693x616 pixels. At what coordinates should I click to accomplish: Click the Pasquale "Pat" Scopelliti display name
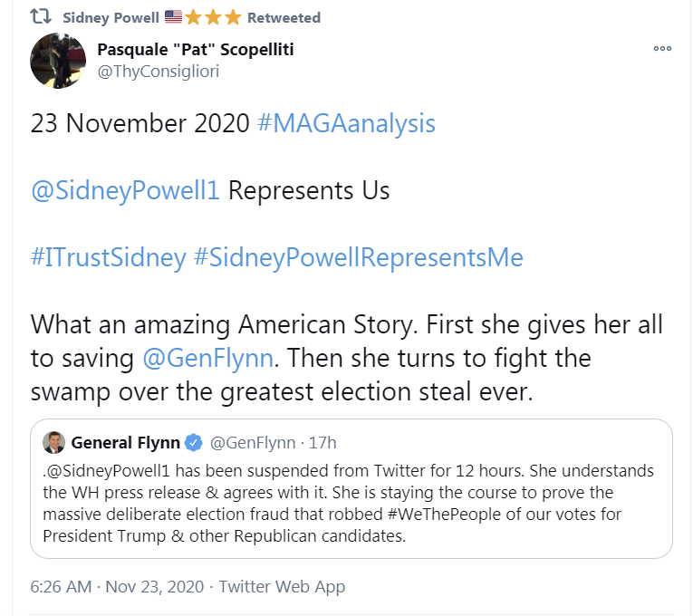pos(196,50)
